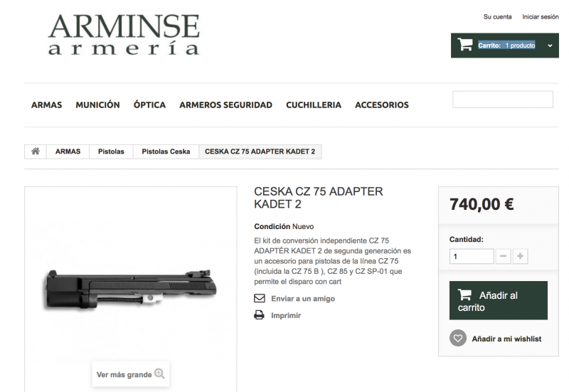Click the envelope icon to send to a friend
Image resolution: width=569 pixels, height=392 pixels.
tap(259, 298)
